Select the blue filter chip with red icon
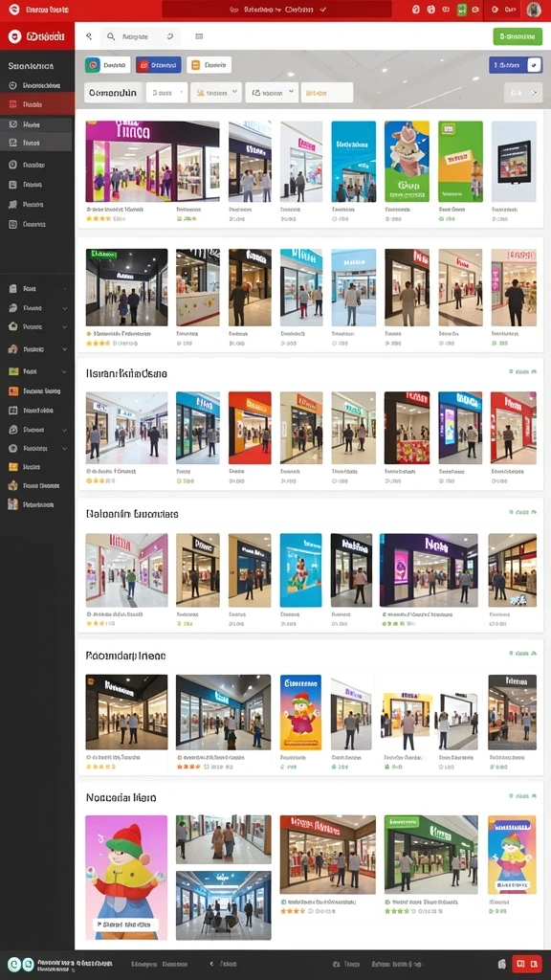This screenshot has height=980, width=551. coord(158,65)
